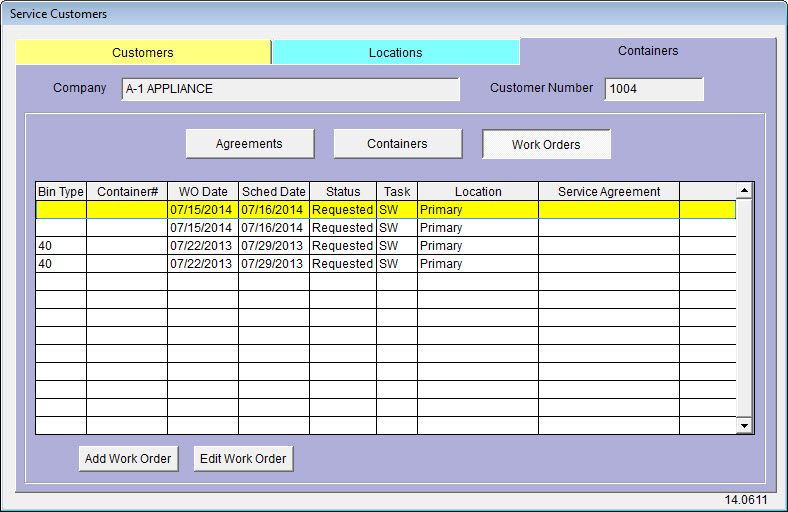The width and height of the screenshot is (788, 512).
Task: Click the Agreements button
Action: (x=250, y=144)
